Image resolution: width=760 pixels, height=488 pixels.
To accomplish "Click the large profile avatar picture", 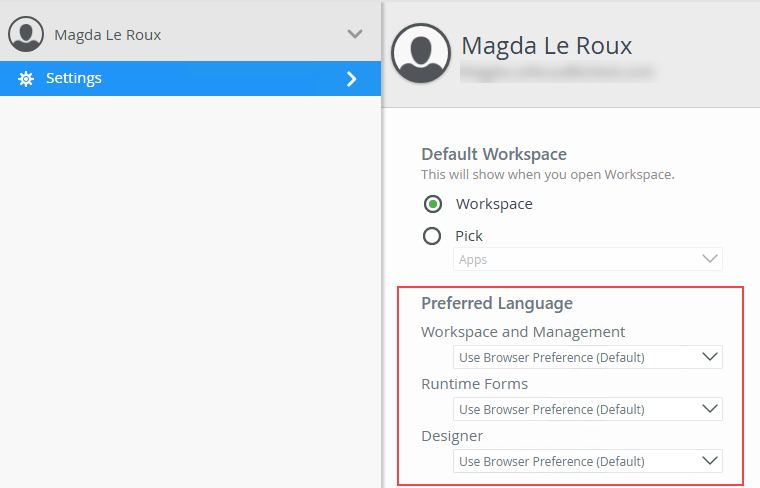I will pyautogui.click(x=422, y=53).
